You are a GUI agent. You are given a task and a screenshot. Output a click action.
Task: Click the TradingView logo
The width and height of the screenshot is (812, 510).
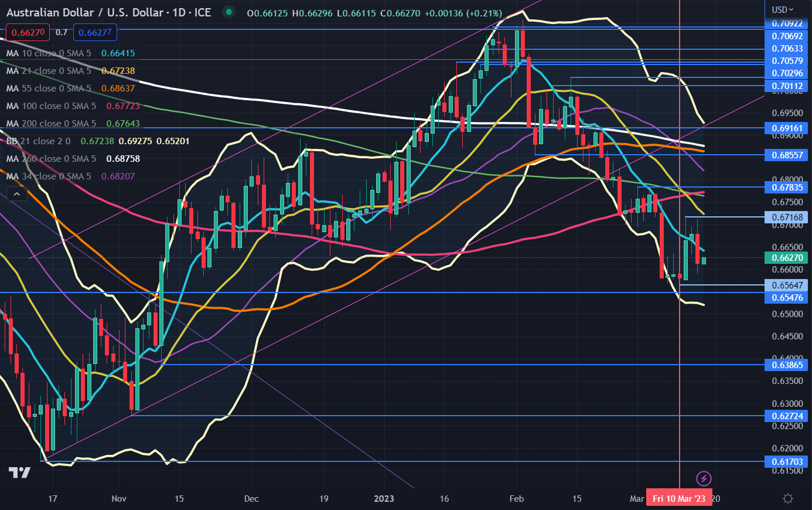19,472
